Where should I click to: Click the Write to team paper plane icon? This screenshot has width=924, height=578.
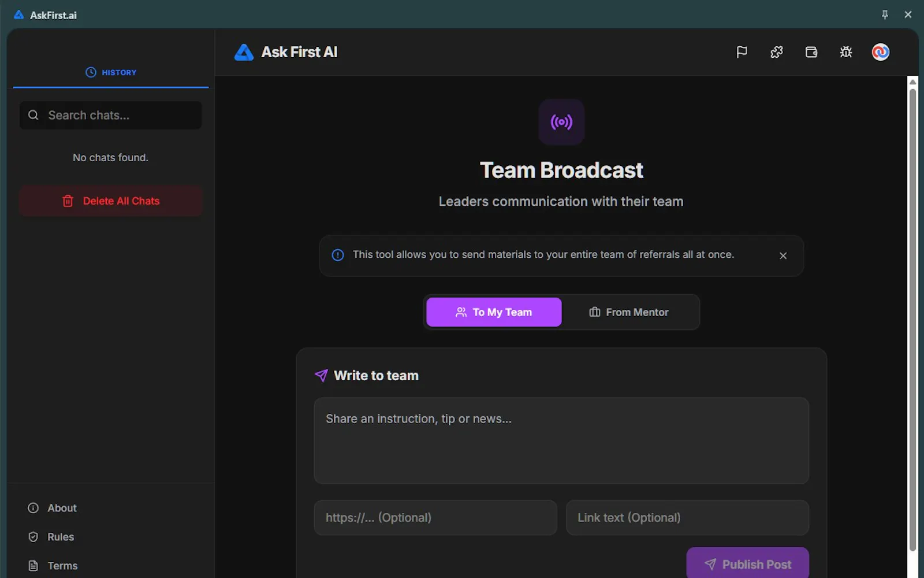click(321, 376)
